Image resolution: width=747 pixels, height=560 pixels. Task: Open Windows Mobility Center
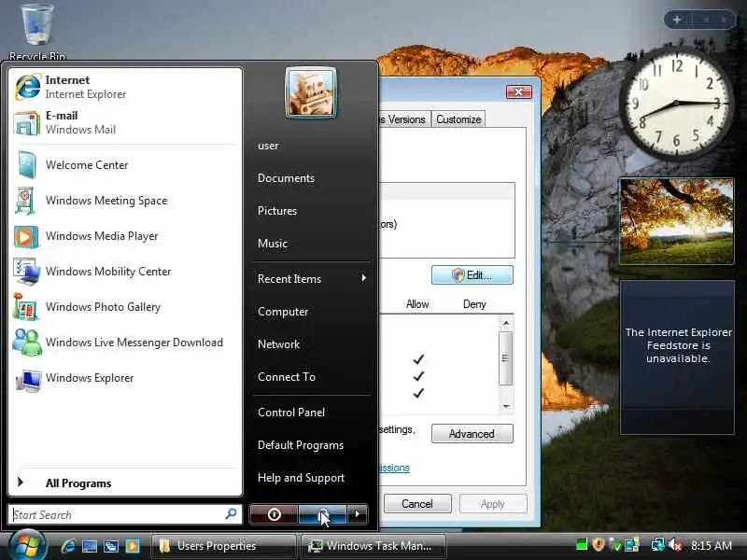pos(125,272)
